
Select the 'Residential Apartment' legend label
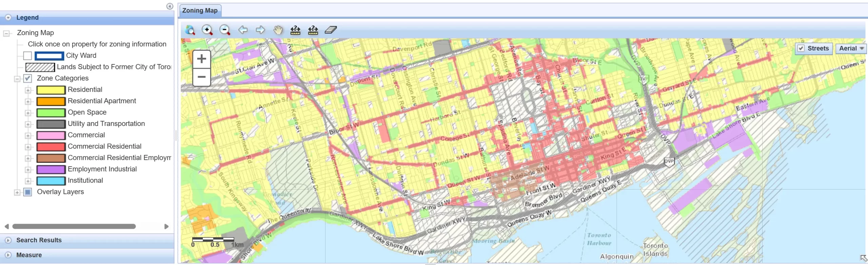click(102, 101)
